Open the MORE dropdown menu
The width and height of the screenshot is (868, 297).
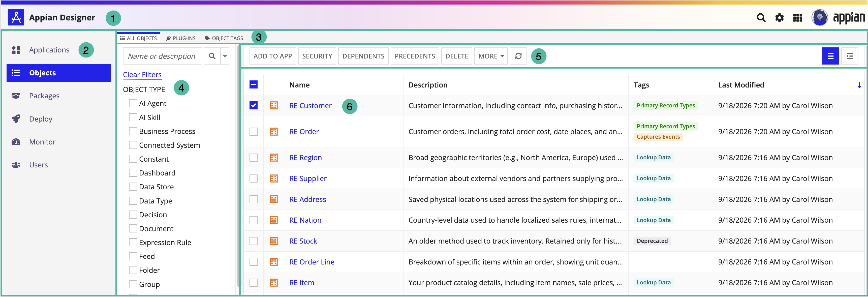point(491,56)
